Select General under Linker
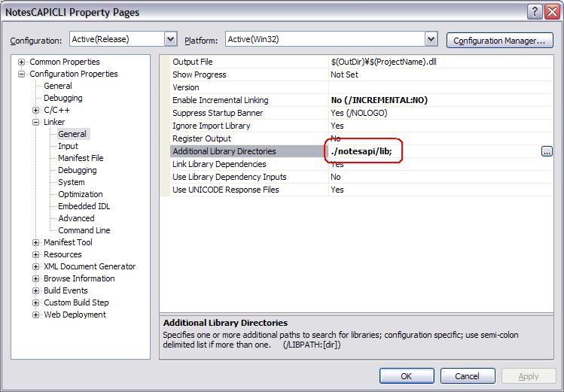 pos(72,134)
